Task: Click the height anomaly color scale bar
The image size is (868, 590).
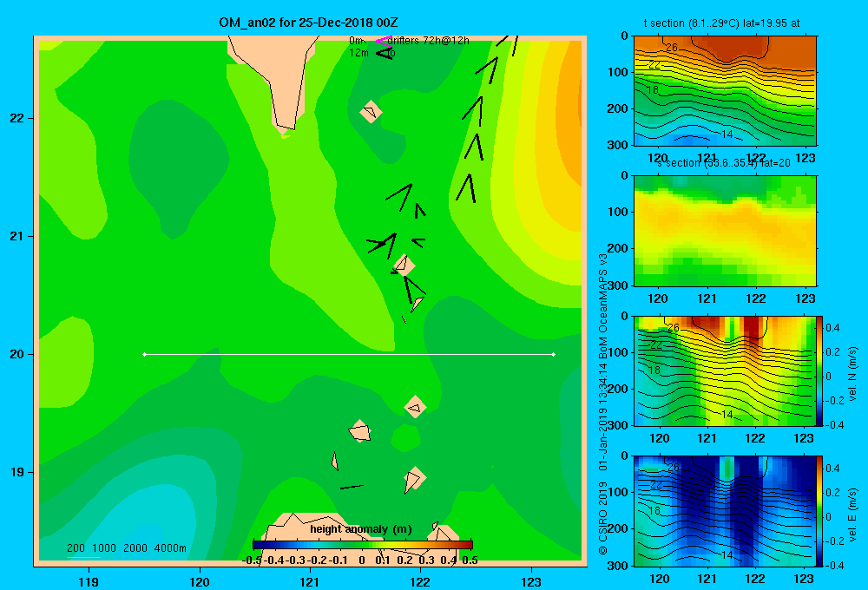Action: 363,545
